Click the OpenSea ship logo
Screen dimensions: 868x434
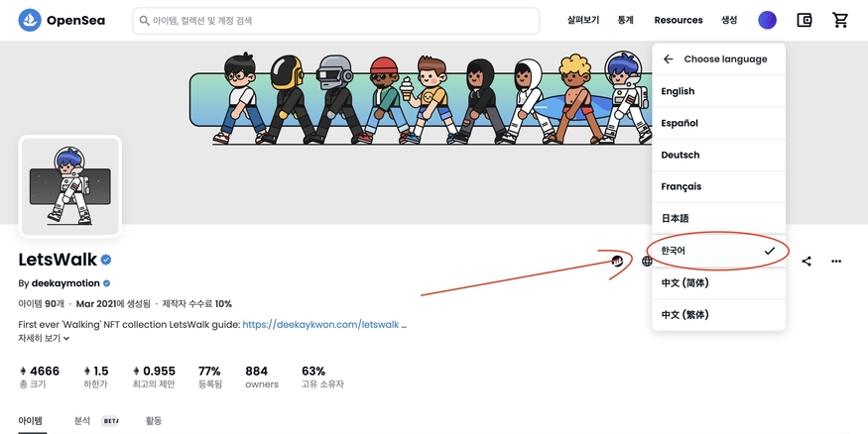[x=30, y=21]
